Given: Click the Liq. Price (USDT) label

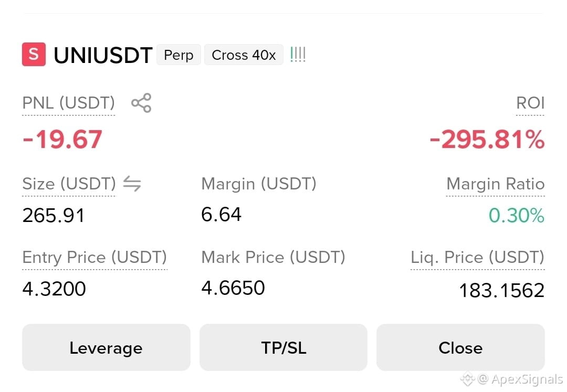Looking at the screenshot, I should click(477, 258).
